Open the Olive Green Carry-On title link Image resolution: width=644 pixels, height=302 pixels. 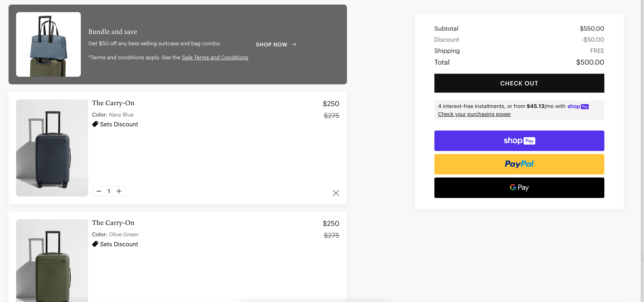113,223
